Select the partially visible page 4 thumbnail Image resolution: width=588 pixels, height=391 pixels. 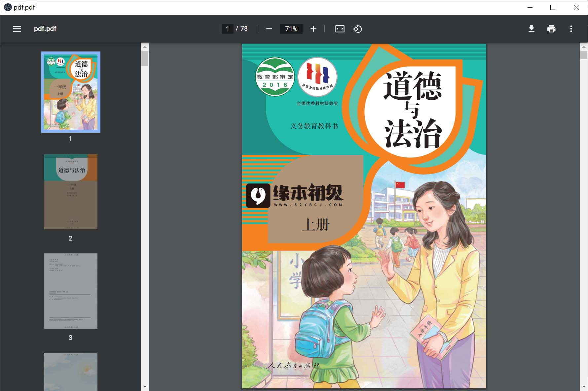(71, 372)
